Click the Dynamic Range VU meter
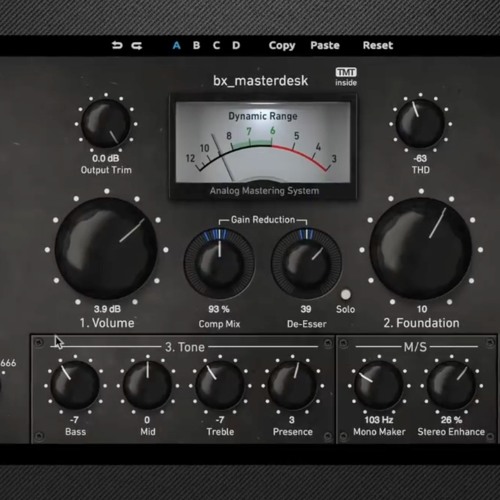 point(263,142)
